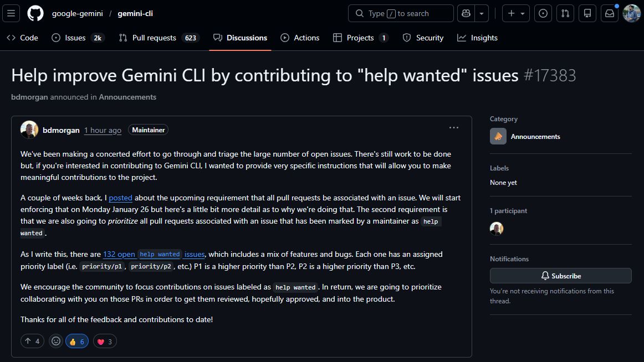Screen dimensions: 644x362
Task: Switch to the Security tab
Action: [423, 38]
